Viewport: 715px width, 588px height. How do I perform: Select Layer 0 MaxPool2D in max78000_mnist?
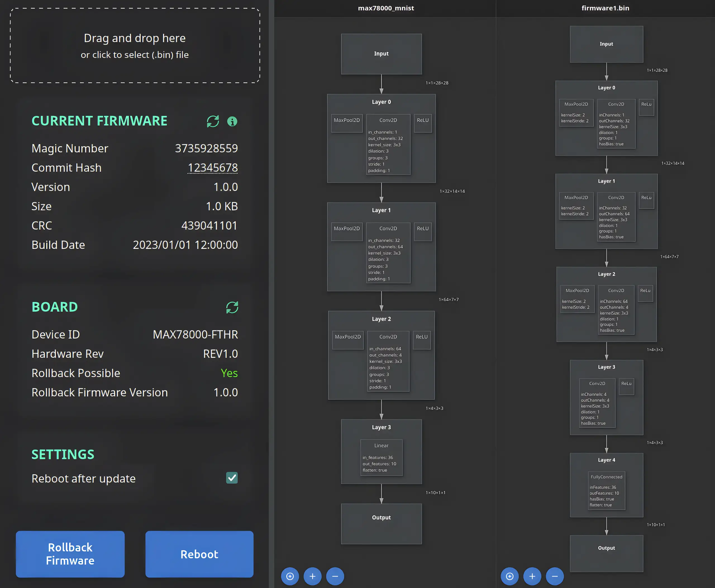point(347,123)
